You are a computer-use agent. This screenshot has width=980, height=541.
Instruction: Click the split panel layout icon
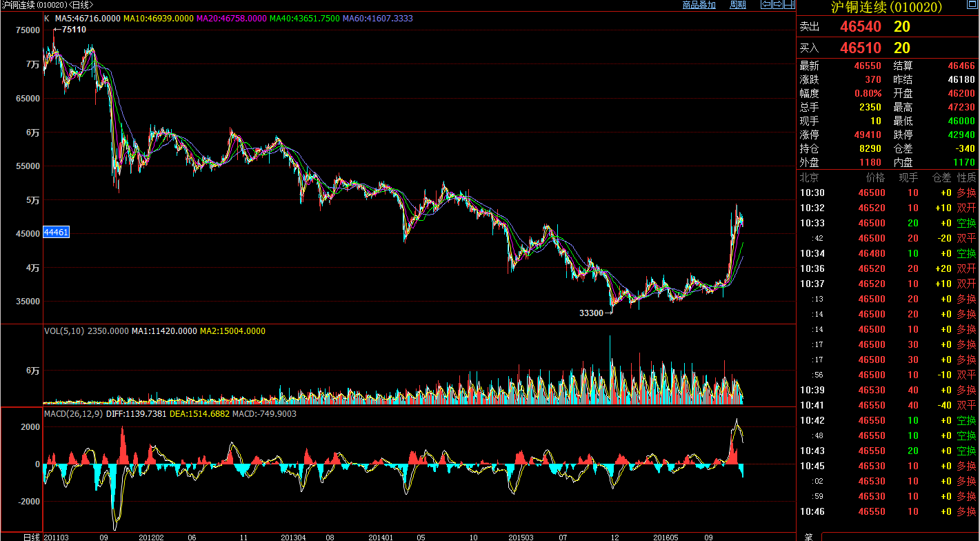(790, 5)
